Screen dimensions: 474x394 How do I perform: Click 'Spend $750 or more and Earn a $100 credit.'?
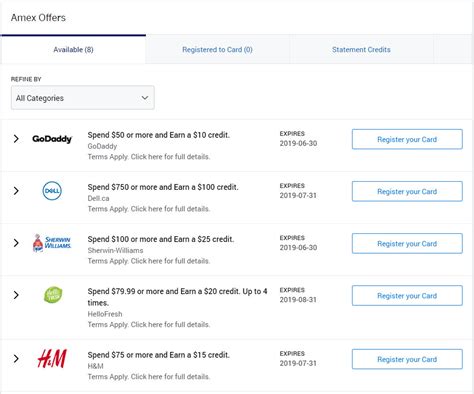(163, 187)
